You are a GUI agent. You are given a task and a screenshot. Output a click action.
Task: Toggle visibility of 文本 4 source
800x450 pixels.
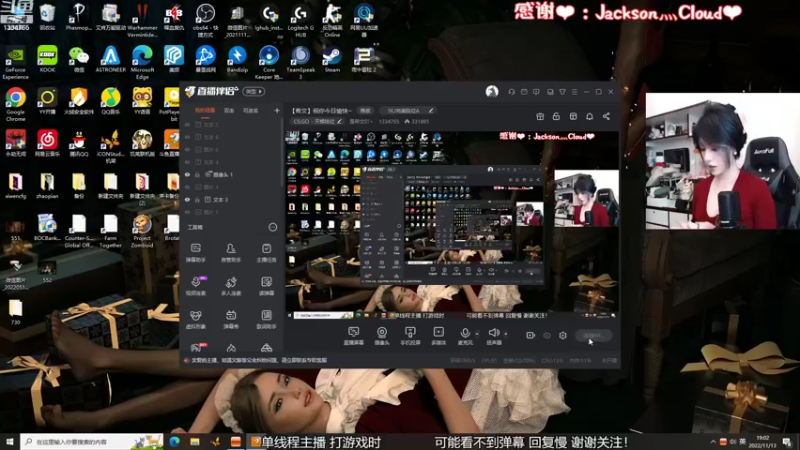point(187,162)
